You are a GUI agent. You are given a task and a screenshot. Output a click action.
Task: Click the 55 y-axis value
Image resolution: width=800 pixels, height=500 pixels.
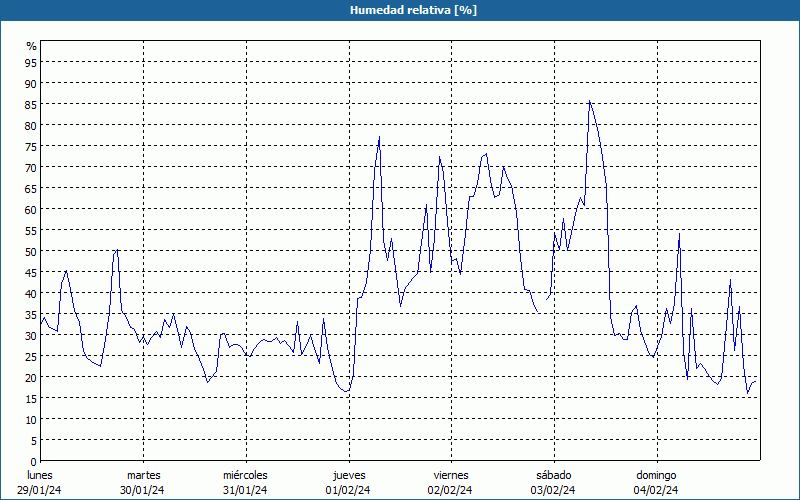tap(31, 230)
